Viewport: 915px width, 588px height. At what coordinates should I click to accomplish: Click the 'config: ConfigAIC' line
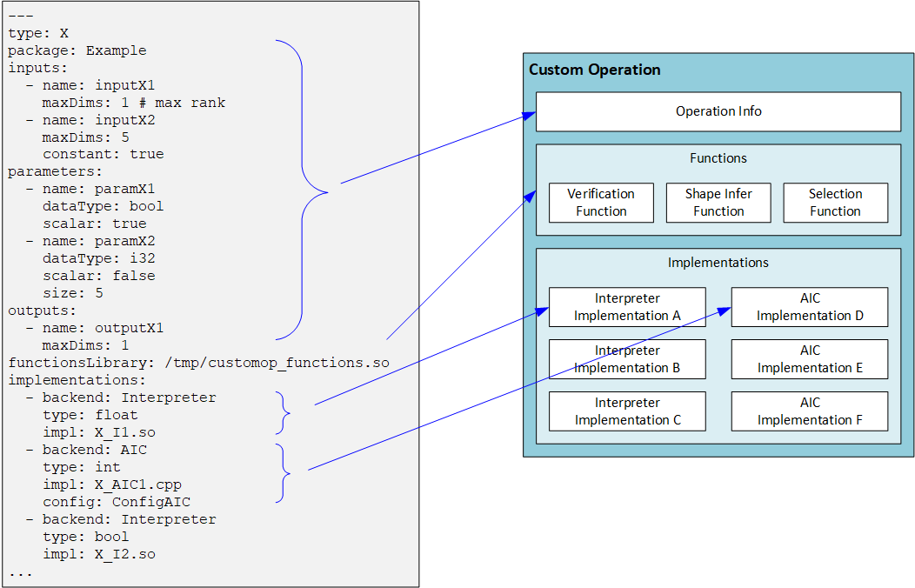(x=117, y=502)
